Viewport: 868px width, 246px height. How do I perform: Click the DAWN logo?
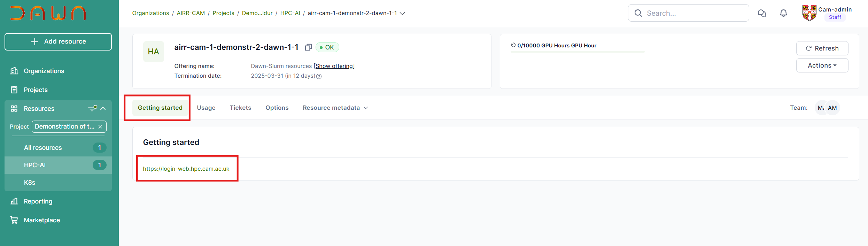[x=48, y=13]
